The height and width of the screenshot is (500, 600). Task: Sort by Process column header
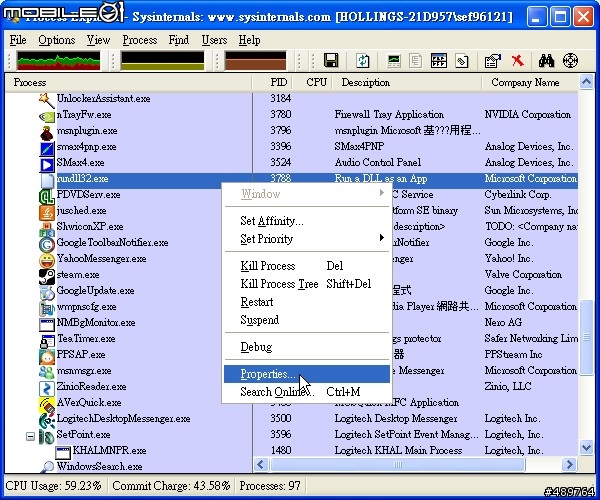pyautogui.click(x=128, y=83)
